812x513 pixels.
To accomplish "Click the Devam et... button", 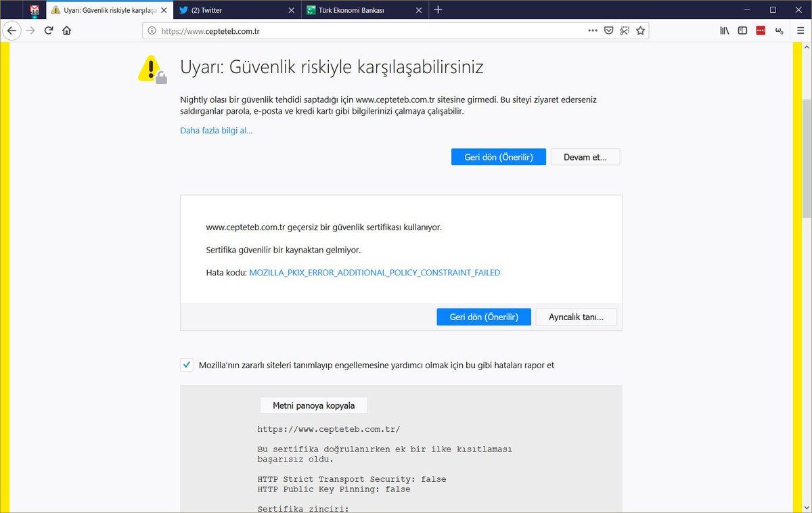I will click(x=585, y=157).
